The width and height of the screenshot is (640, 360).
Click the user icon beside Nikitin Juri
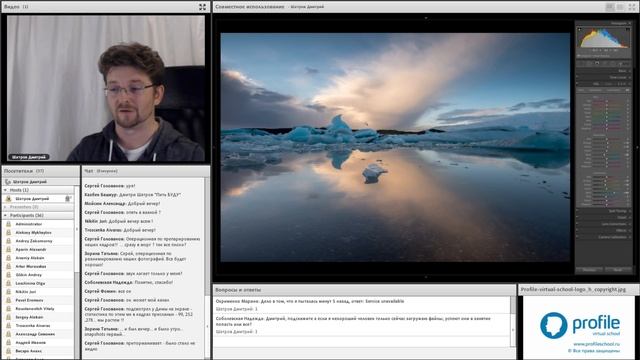coord(9,291)
